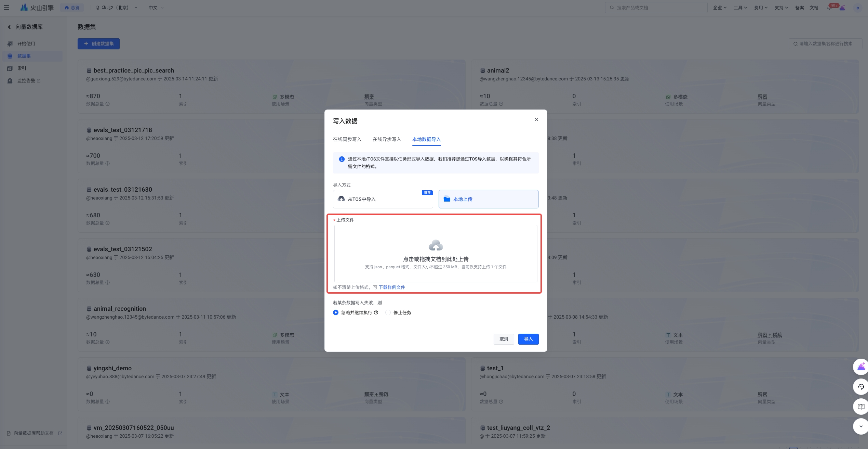Open the 中文 language dropdown
The height and width of the screenshot is (449, 868).
(156, 8)
